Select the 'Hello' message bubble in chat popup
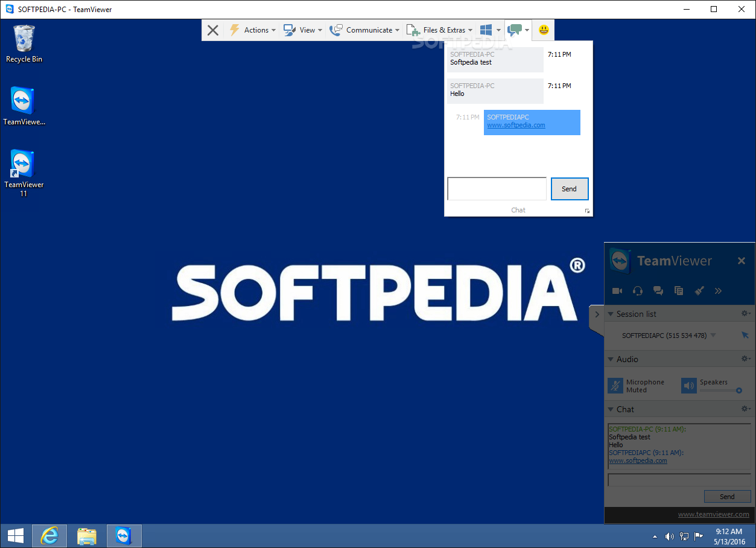 [495, 91]
